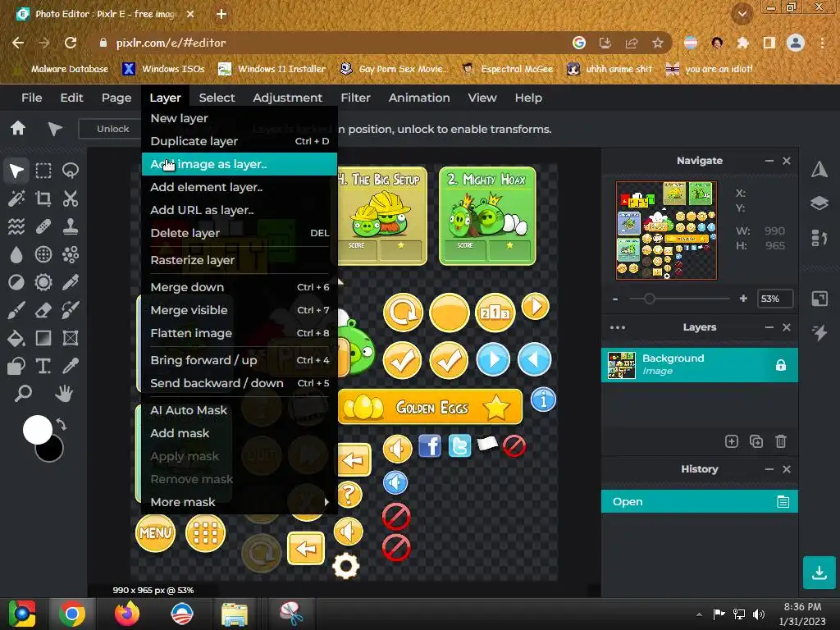Select the Liquify wave tool
The image size is (840, 630).
16,226
